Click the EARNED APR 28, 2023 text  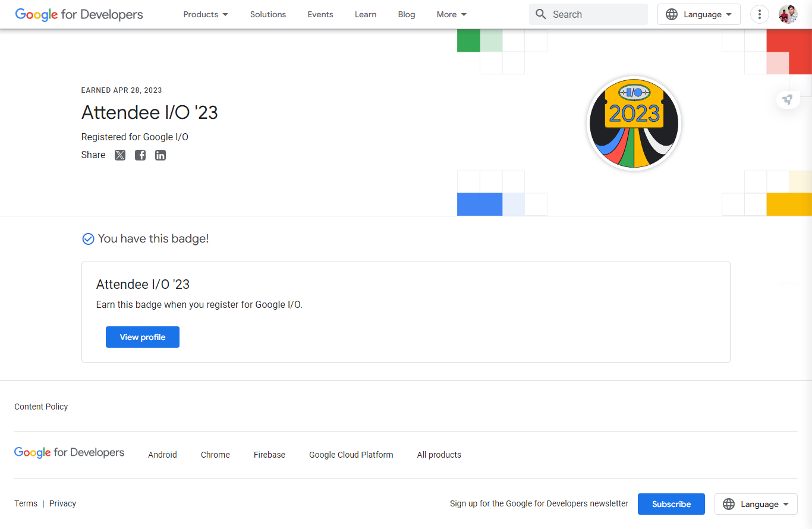point(122,90)
